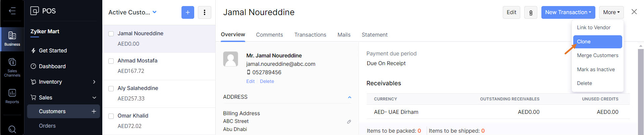Click the Delete link under contact phone
This screenshot has width=644, height=135.
267,81
